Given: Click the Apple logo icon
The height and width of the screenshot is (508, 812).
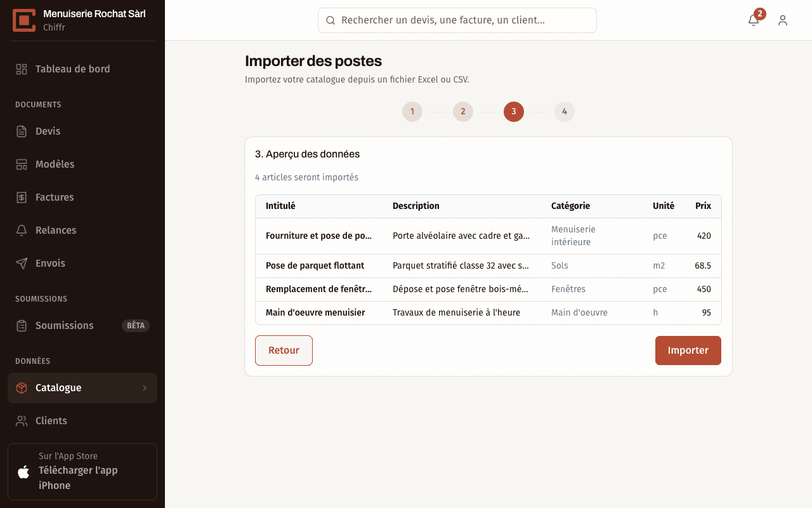Looking at the screenshot, I should [x=23, y=472].
